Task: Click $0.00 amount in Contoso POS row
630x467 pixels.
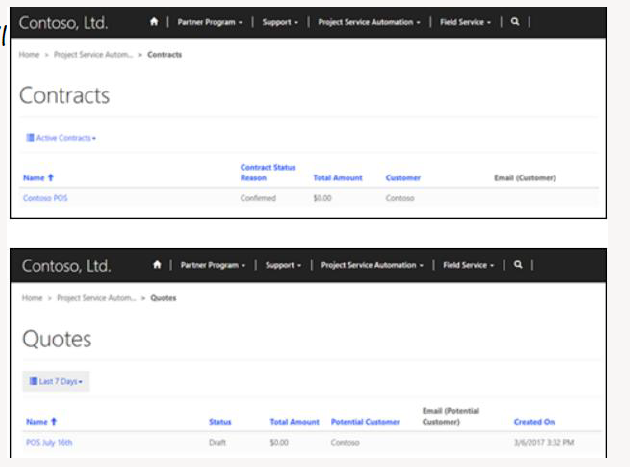Action: [322, 198]
